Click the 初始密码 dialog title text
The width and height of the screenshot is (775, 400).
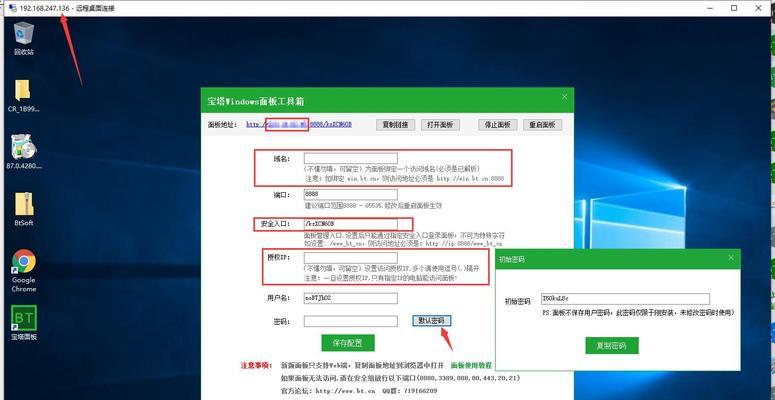[x=511, y=259]
